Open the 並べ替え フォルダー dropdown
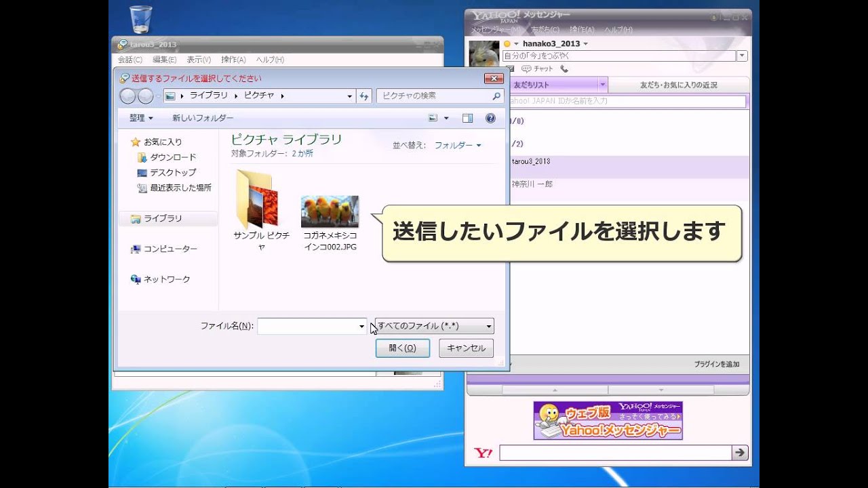868x488 pixels. 458,145
